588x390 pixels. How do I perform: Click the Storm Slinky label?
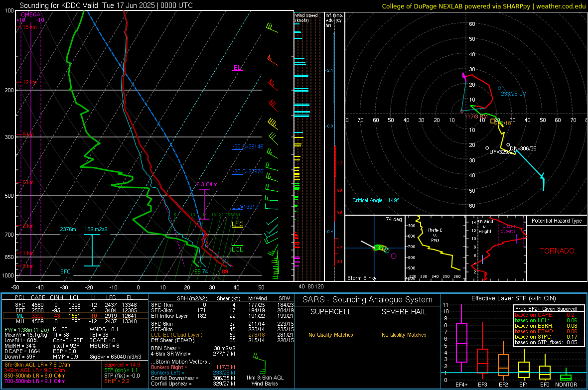361,278
